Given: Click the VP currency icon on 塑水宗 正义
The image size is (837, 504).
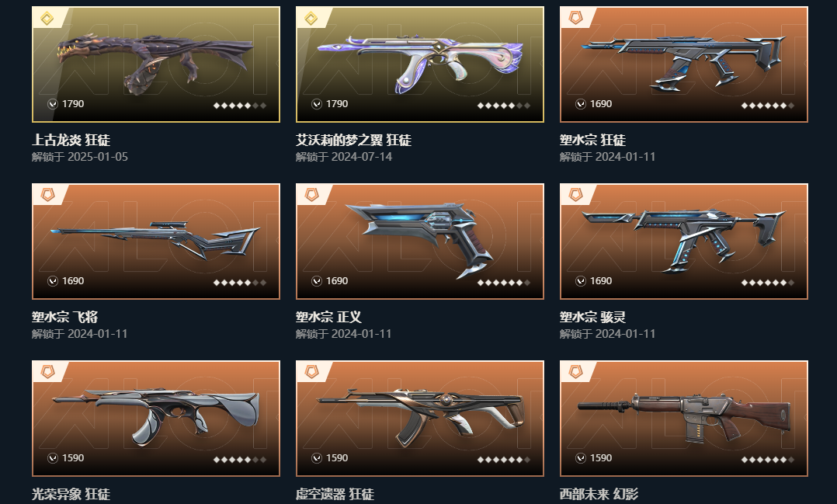Looking at the screenshot, I should pyautogui.click(x=317, y=281).
